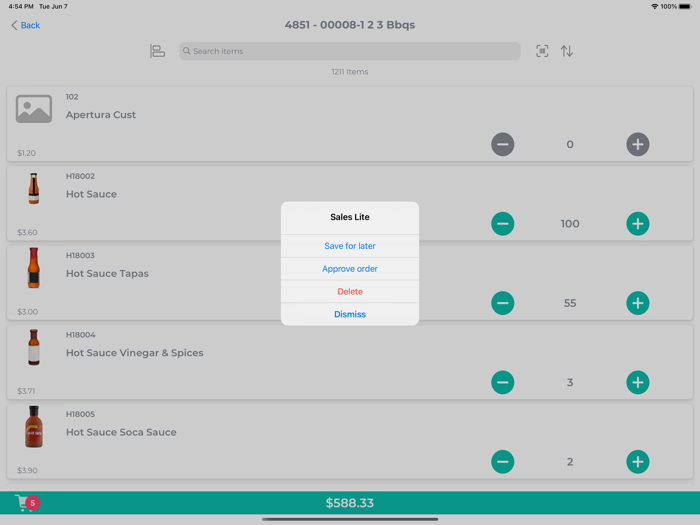Open Hot Sauce H18002 bottle thumbnail

34,188
